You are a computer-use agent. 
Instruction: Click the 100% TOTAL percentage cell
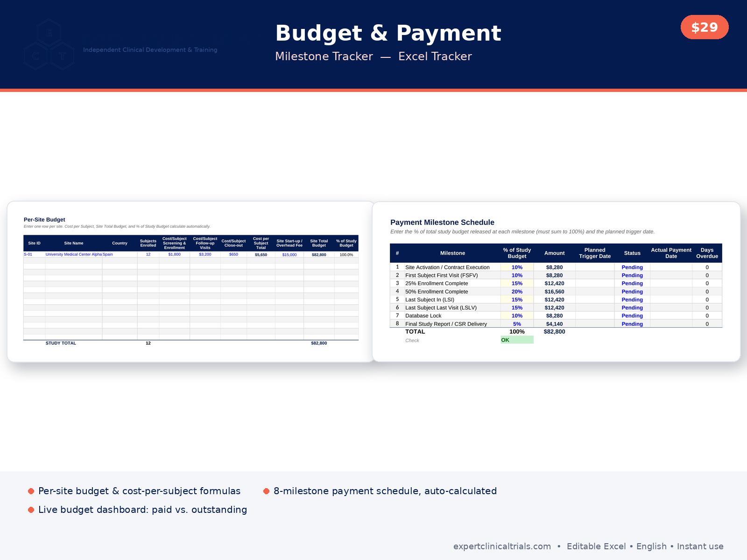coord(517,332)
